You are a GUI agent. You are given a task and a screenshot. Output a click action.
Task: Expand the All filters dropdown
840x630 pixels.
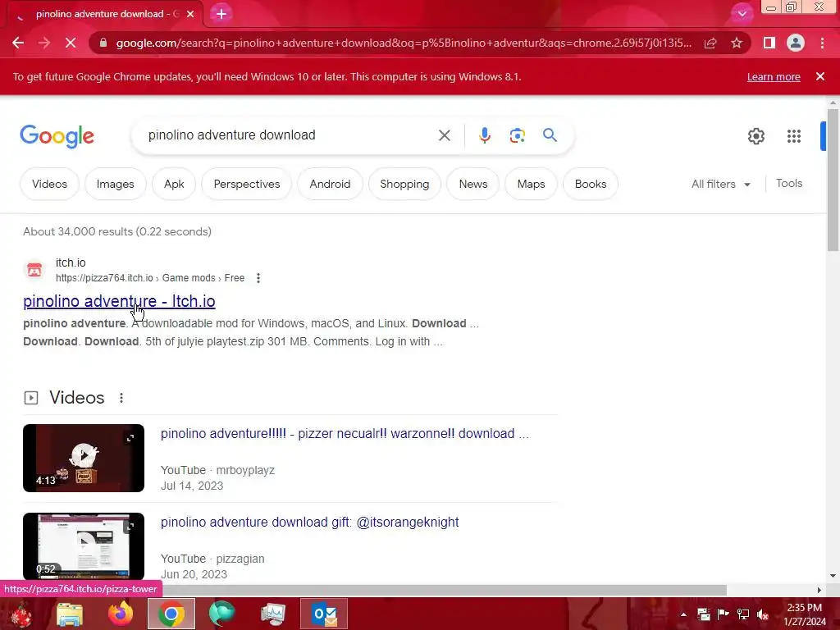[720, 184]
